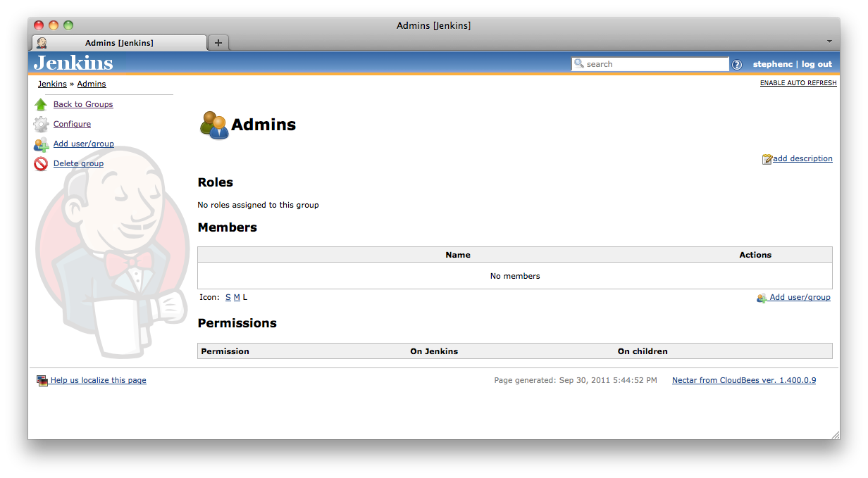The height and width of the screenshot is (478, 868).
Task: Click the add description notepad icon
Action: click(767, 159)
